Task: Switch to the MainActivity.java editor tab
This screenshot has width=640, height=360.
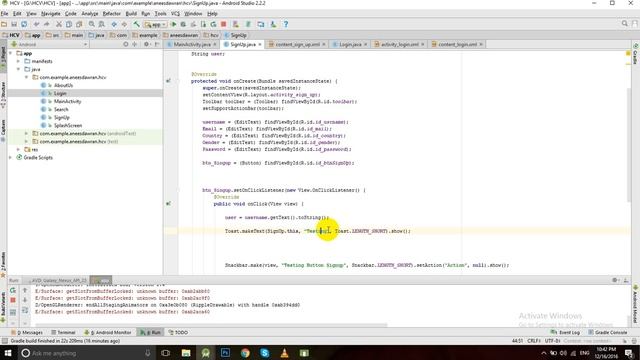Action: coord(192,44)
